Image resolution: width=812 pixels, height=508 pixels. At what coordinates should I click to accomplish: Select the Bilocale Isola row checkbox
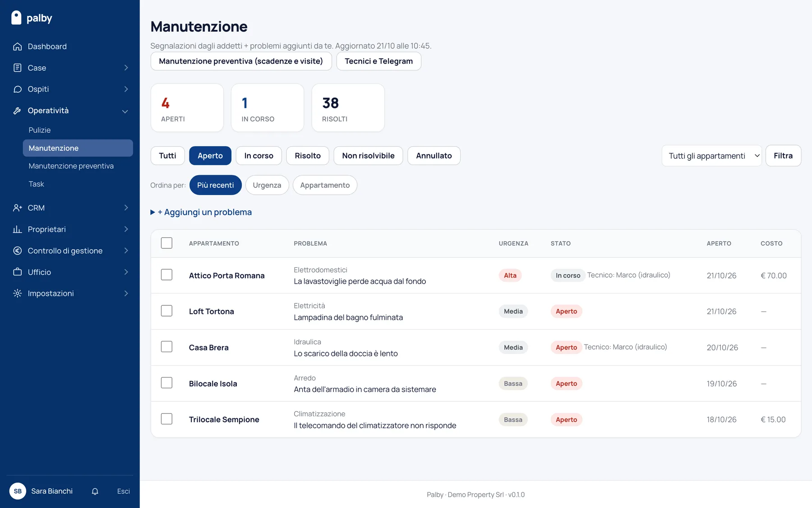[x=166, y=383]
